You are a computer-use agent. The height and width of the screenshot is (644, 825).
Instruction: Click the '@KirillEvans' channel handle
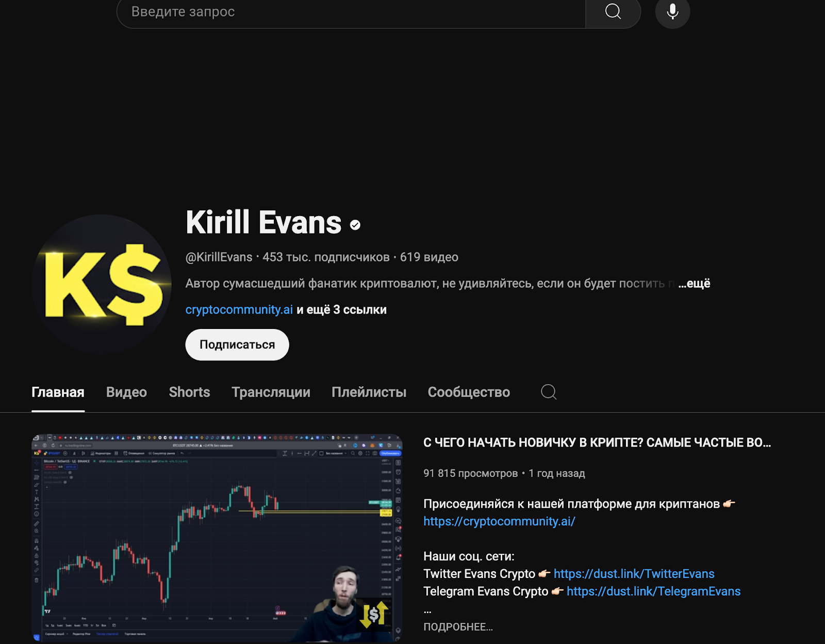(x=219, y=257)
